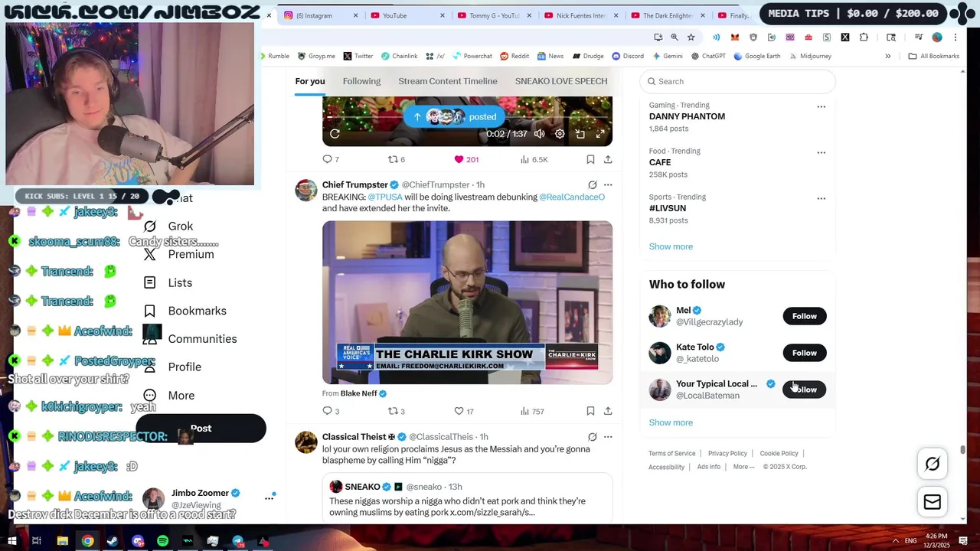Mute the top video's volume
This screenshot has width=980, height=551.
[540, 134]
